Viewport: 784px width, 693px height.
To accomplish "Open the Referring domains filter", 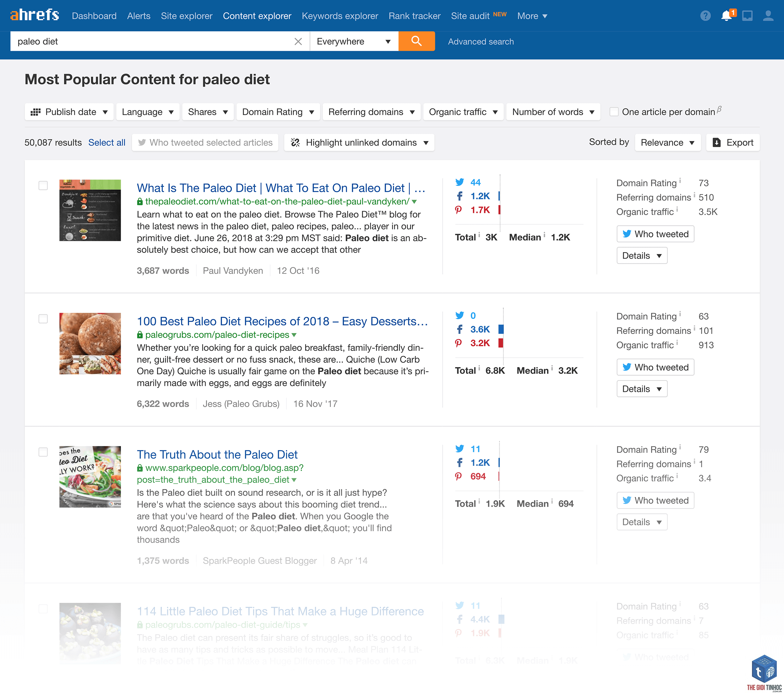I will [x=372, y=112].
